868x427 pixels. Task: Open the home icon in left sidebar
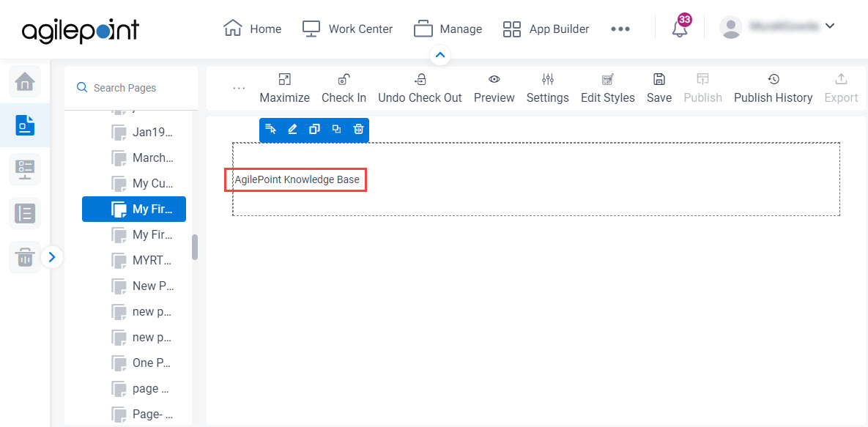click(25, 81)
